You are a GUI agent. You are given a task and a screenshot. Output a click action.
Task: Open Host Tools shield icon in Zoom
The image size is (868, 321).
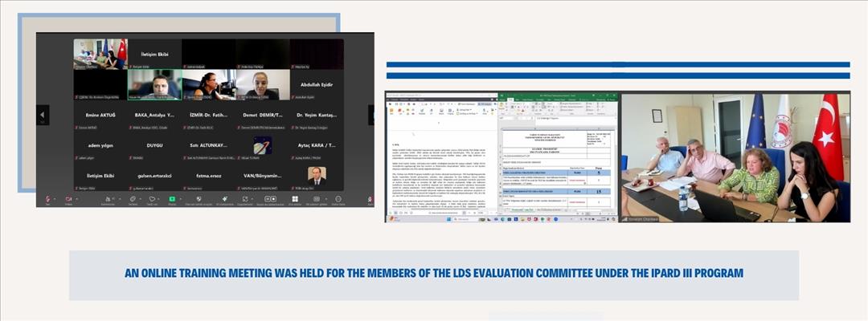tap(199, 198)
